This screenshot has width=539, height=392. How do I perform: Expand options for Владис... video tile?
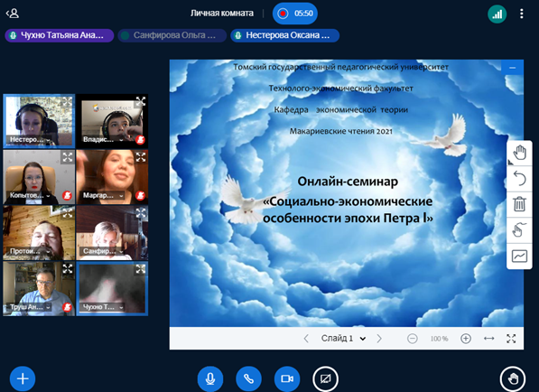click(121, 140)
